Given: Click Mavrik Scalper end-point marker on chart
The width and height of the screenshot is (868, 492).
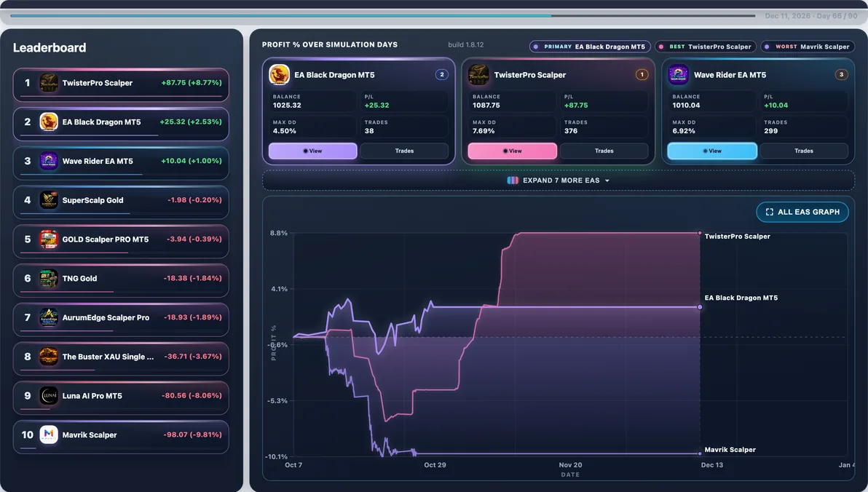Looking at the screenshot, I should (700, 454).
